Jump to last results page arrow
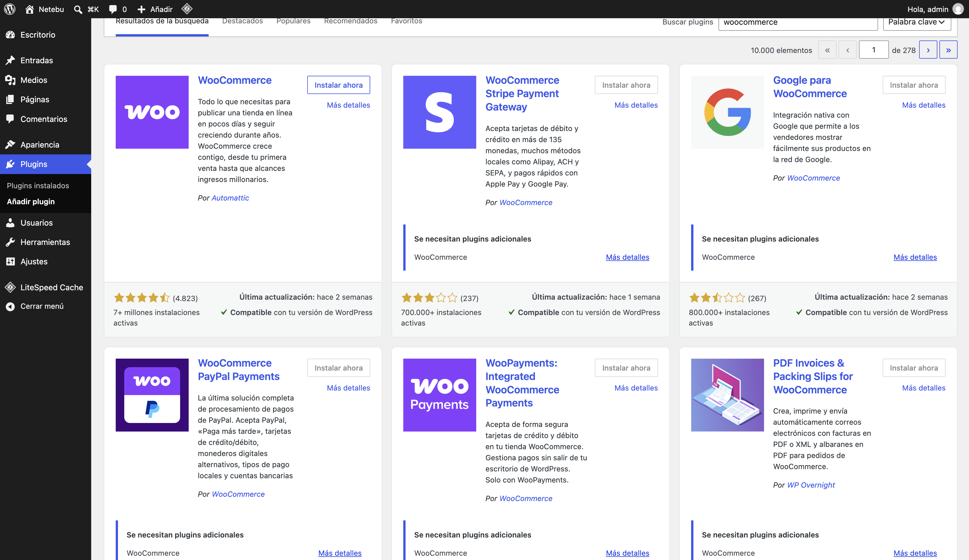This screenshot has width=969, height=560. [948, 50]
